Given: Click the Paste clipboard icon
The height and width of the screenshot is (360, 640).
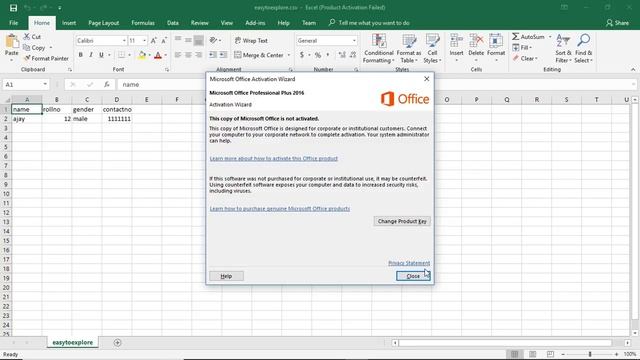Looking at the screenshot, I should (x=12, y=42).
